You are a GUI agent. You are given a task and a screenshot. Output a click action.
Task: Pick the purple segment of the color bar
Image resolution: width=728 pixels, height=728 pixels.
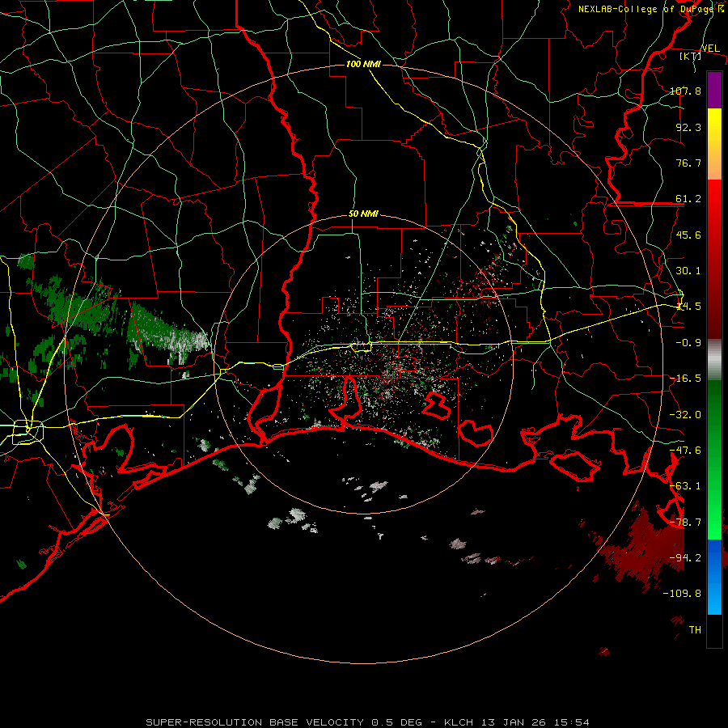pos(714,90)
